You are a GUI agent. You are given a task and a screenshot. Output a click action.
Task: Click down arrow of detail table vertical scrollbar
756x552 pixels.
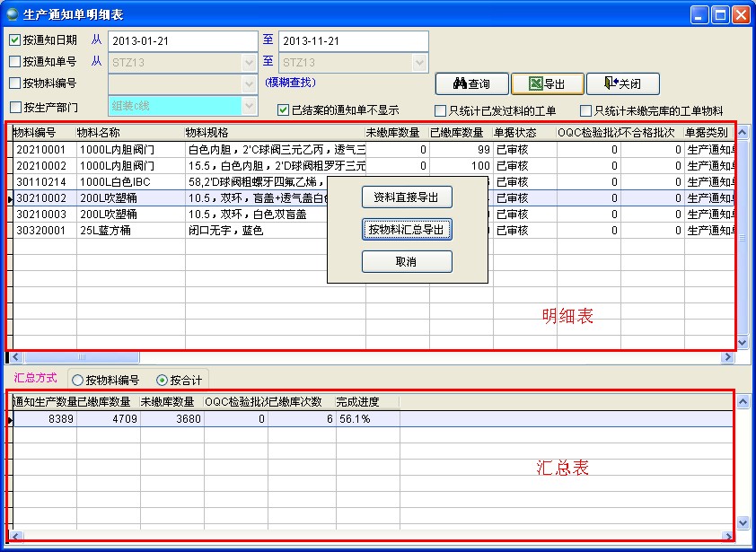pyautogui.click(x=742, y=343)
